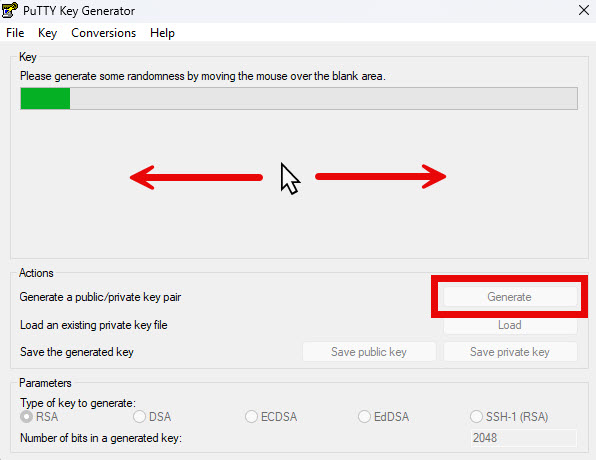Click Save private key button
The image size is (596, 460).
[510, 352]
